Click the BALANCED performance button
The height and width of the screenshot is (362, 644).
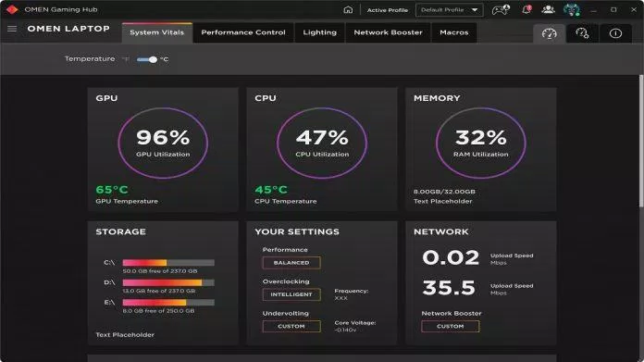click(291, 263)
